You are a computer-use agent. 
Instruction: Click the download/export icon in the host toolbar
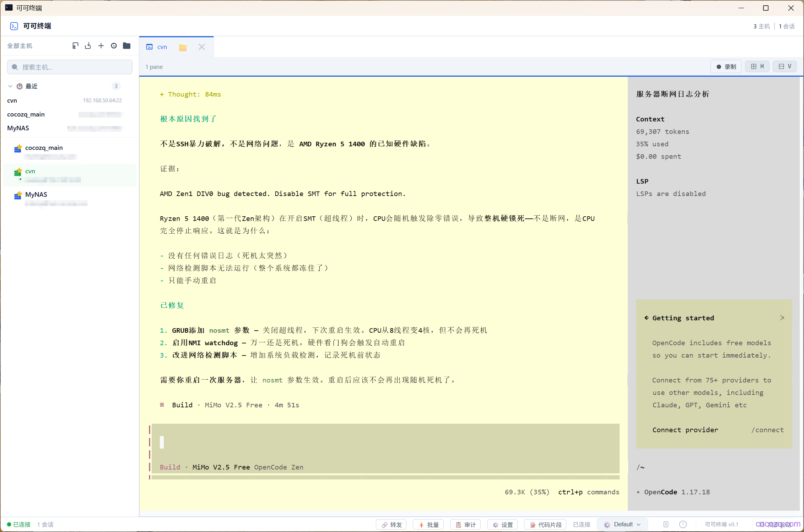pos(88,46)
